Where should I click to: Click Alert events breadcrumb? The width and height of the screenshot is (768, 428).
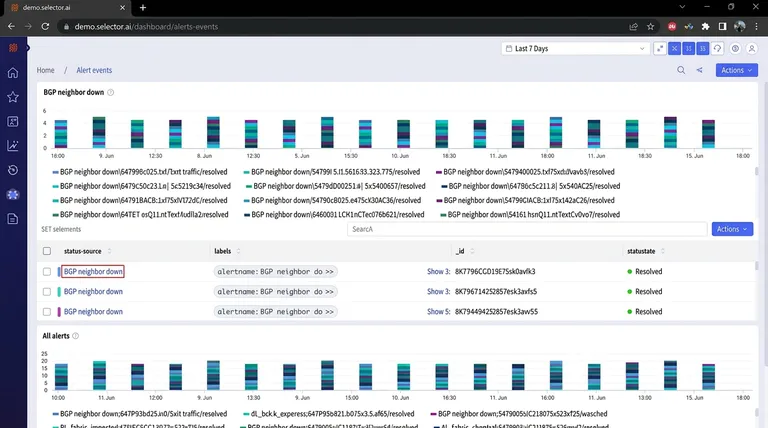pyautogui.click(x=94, y=70)
